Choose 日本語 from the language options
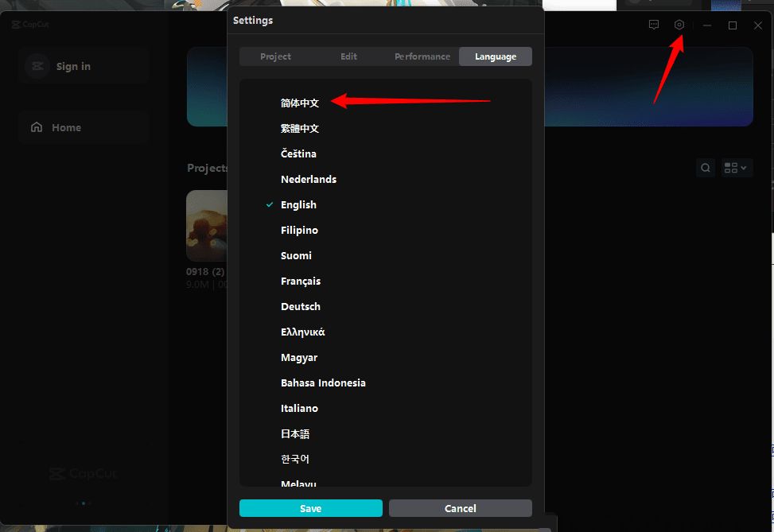The height and width of the screenshot is (532, 774). pyautogui.click(x=295, y=433)
